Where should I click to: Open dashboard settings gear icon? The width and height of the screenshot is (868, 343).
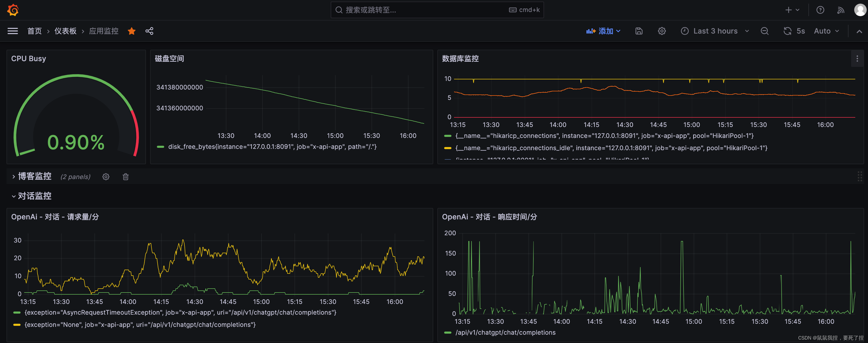pyautogui.click(x=661, y=31)
